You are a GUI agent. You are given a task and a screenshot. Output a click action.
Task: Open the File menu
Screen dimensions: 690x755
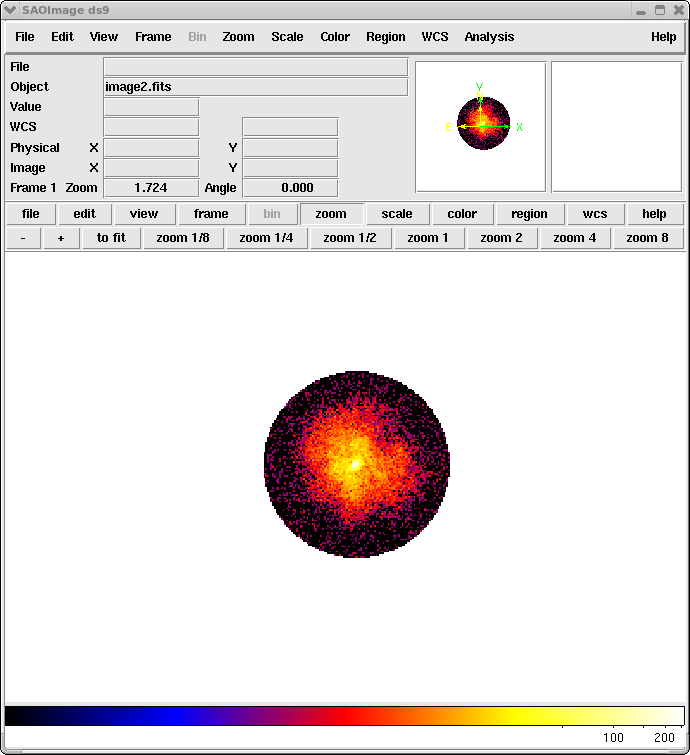[25, 37]
